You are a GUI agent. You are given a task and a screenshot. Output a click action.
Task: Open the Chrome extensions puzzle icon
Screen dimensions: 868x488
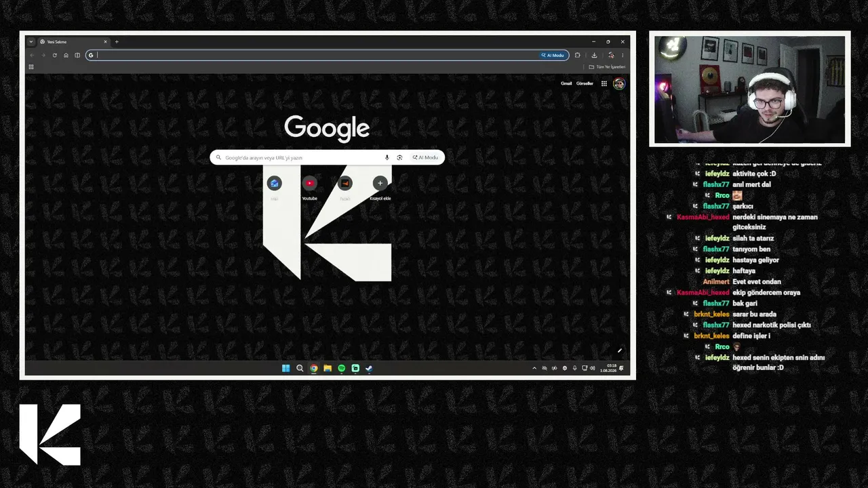pyautogui.click(x=577, y=55)
